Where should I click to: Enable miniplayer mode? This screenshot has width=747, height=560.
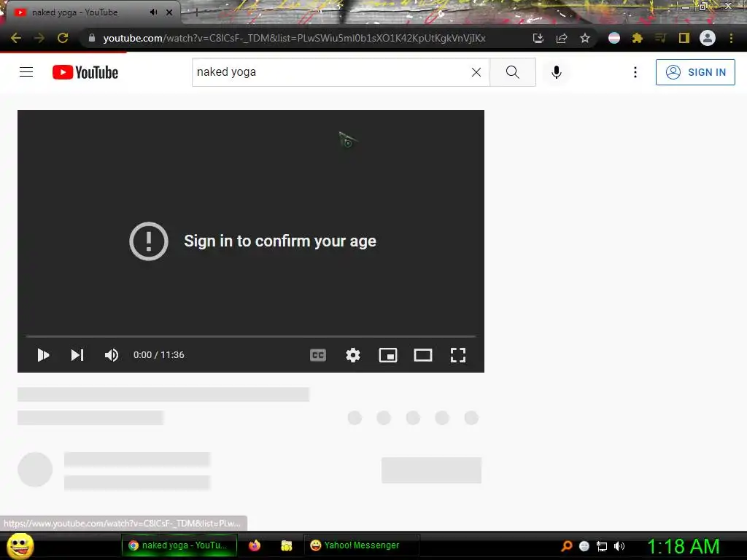point(388,355)
